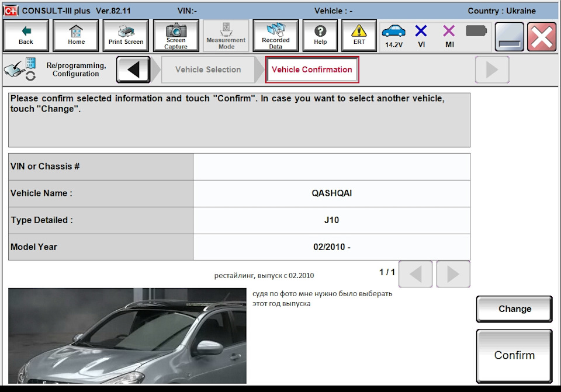Click previous page arrow near 1 / 1
This screenshot has height=392, width=561.
click(415, 274)
